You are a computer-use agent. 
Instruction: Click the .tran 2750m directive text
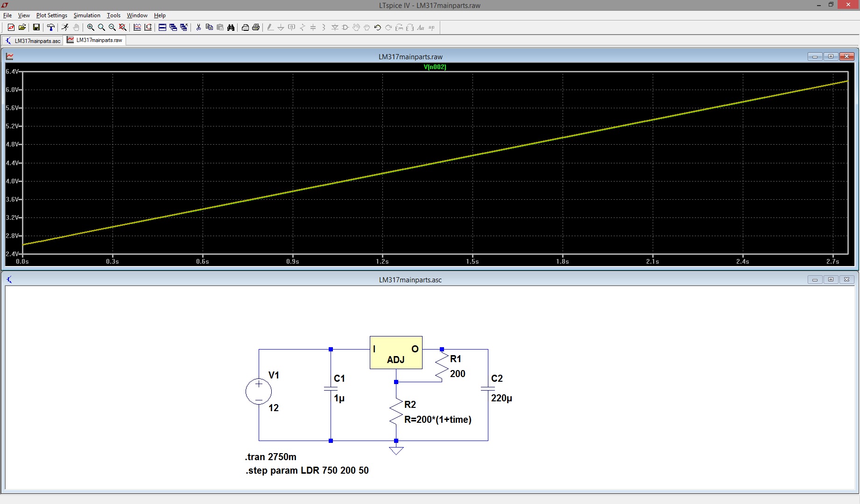point(271,457)
